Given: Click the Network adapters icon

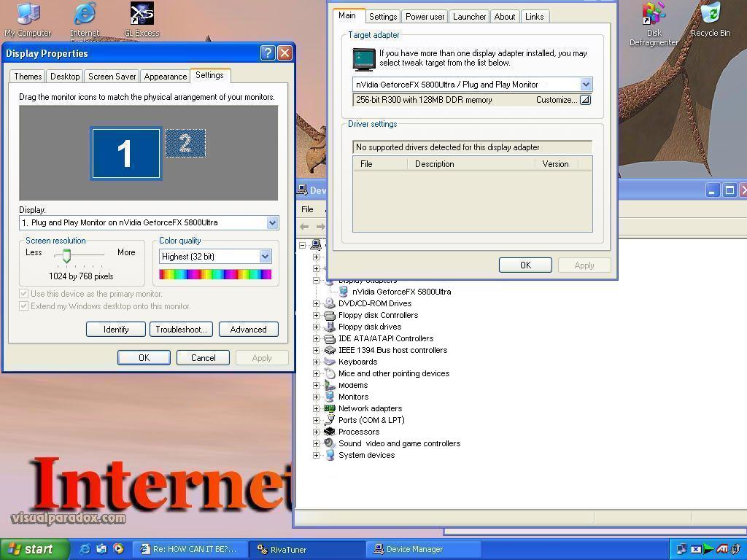Looking at the screenshot, I should click(329, 408).
